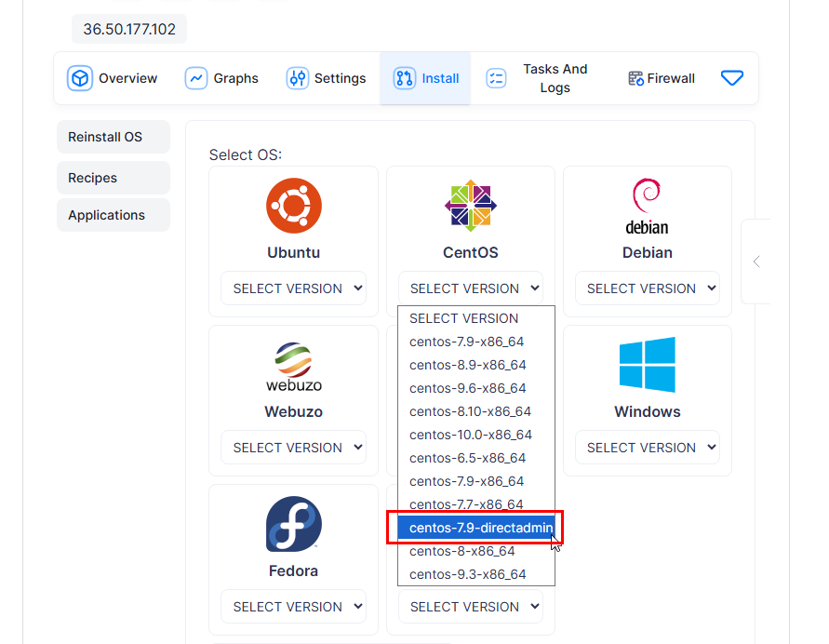Click the Fedora logo
Image resolution: width=829 pixels, height=644 pixels.
(294, 524)
